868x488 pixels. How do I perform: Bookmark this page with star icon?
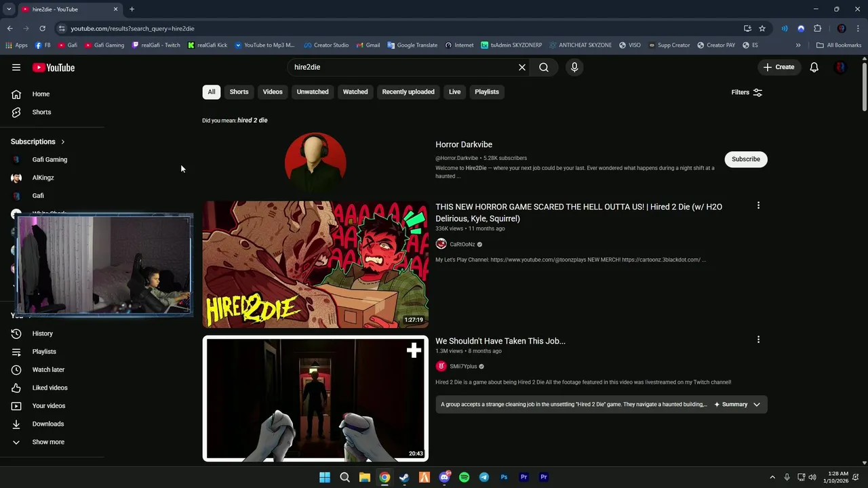pos(762,28)
